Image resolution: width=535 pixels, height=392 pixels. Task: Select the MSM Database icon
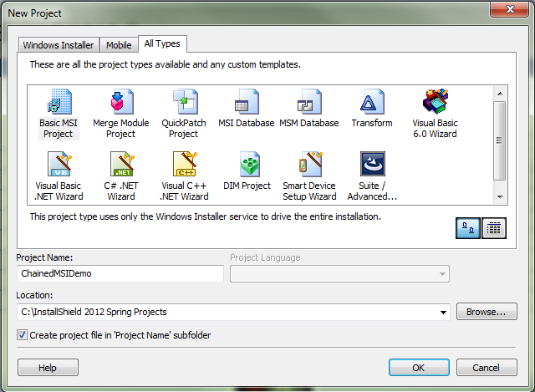pyautogui.click(x=308, y=104)
